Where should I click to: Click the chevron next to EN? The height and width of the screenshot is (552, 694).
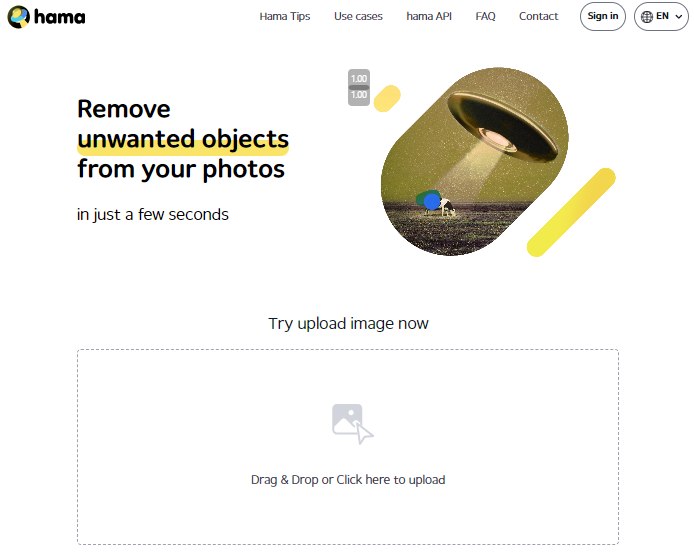679,17
